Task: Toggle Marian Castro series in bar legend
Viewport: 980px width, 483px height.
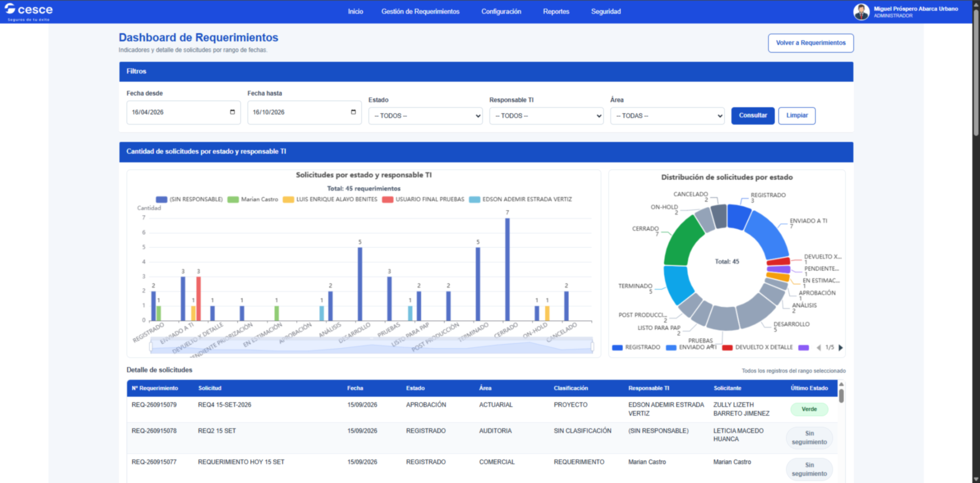Action: [253, 200]
